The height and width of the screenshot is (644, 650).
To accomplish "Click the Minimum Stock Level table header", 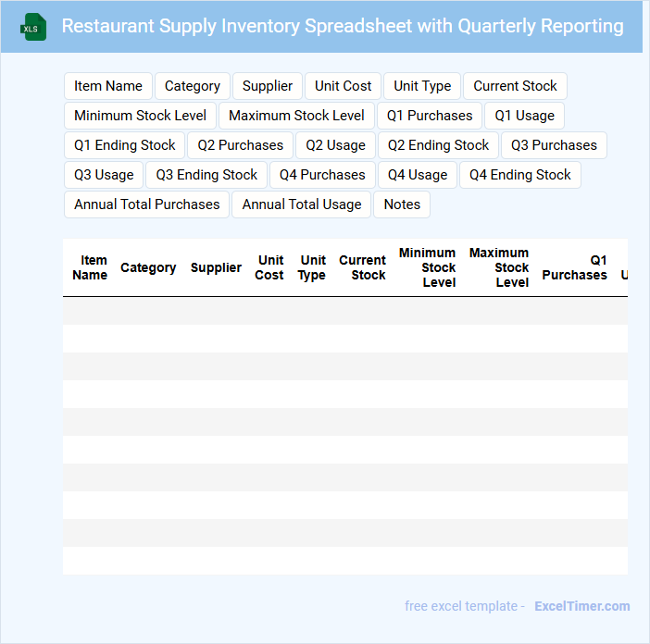I will (428, 267).
